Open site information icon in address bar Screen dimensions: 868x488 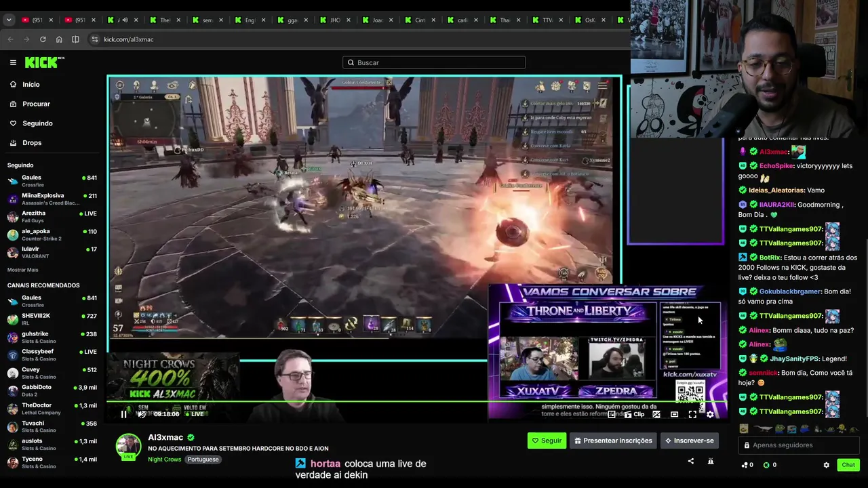(x=94, y=39)
